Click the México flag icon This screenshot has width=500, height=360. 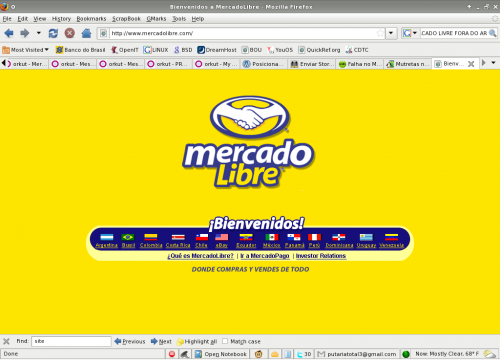coord(272,237)
